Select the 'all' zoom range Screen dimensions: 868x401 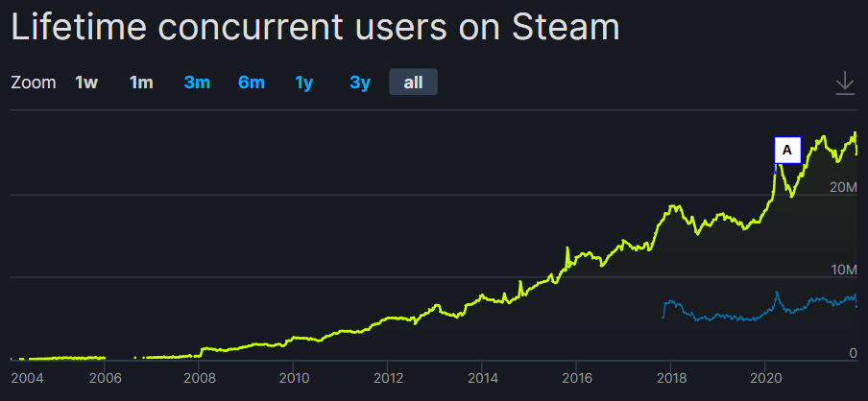coord(414,83)
